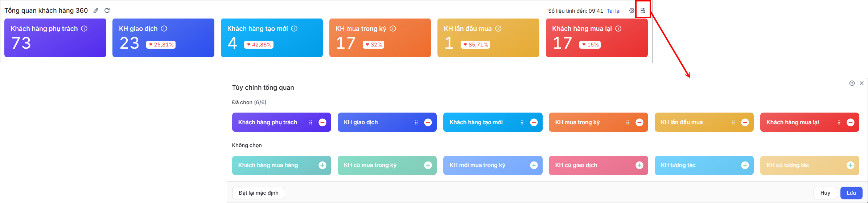Click the Tải lại link
This screenshot has height=203, width=868.
coord(614,11)
